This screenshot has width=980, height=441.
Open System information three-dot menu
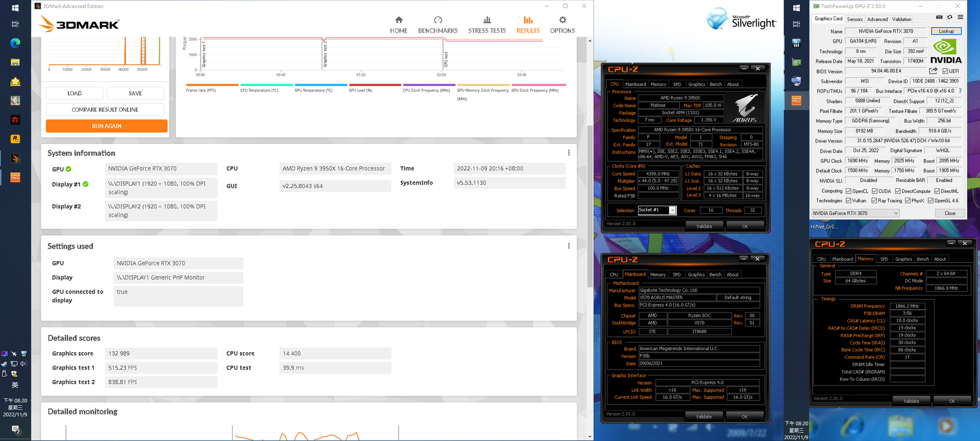coord(569,153)
